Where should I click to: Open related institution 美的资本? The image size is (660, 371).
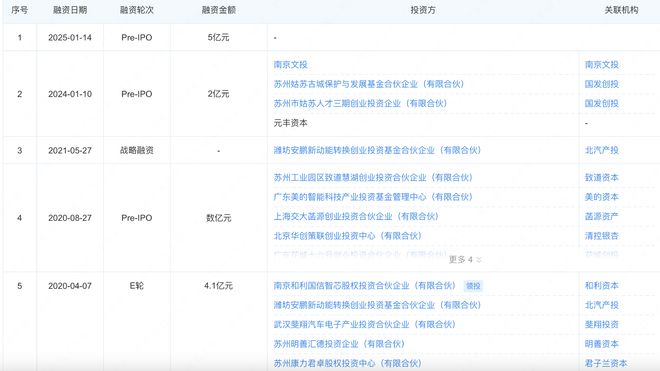click(601, 197)
